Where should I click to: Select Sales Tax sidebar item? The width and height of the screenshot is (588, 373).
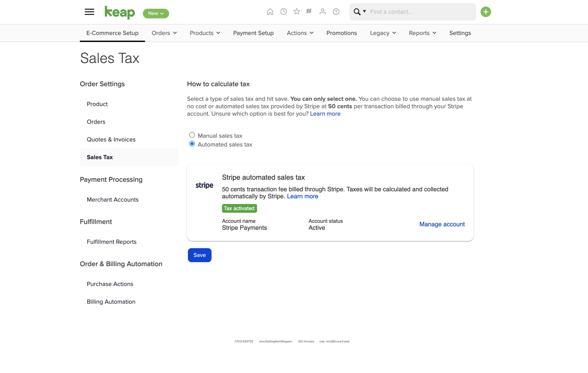pyautogui.click(x=129, y=157)
